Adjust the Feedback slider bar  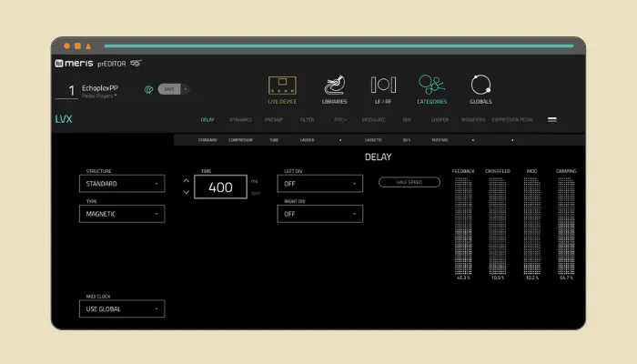pos(463,226)
